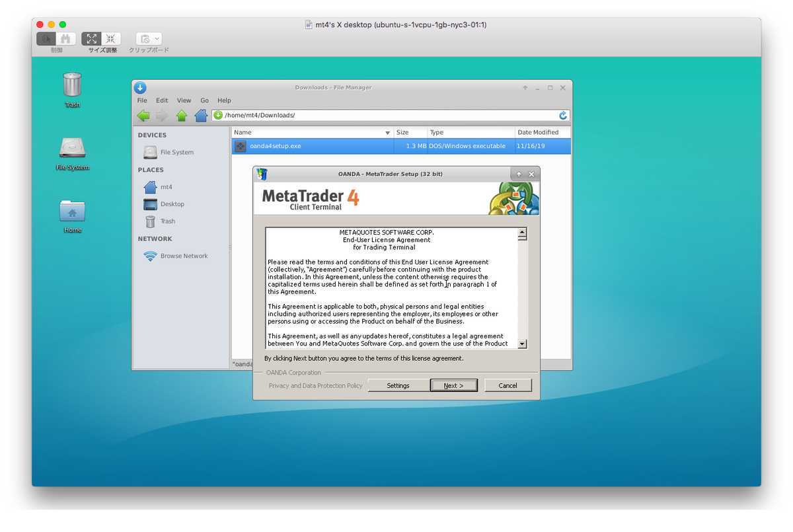Disable scaling with the shrink arrows icon

pyautogui.click(x=111, y=39)
